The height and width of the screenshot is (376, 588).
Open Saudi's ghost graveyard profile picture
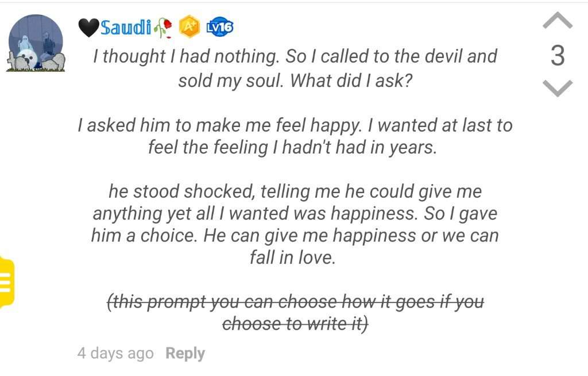pyautogui.click(x=36, y=43)
